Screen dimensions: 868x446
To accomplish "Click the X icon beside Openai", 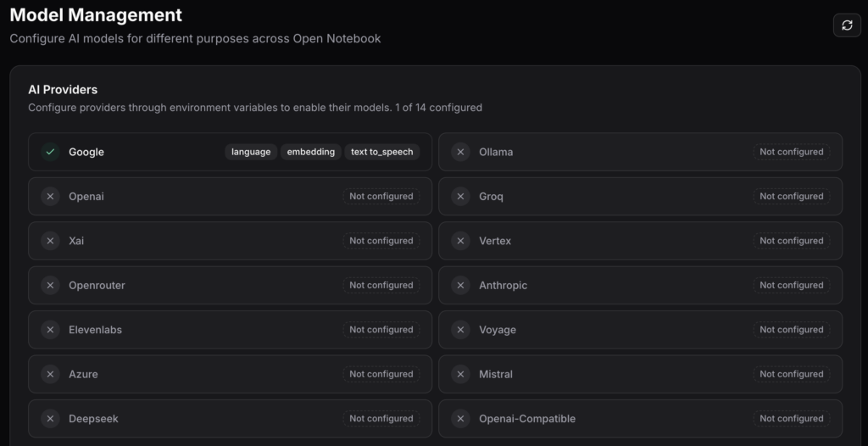I will (x=50, y=197).
